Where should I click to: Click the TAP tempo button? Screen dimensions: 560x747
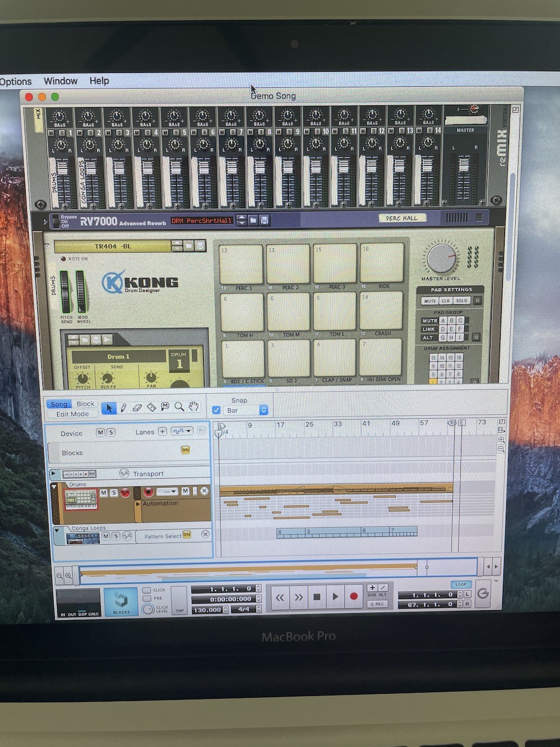(179, 602)
